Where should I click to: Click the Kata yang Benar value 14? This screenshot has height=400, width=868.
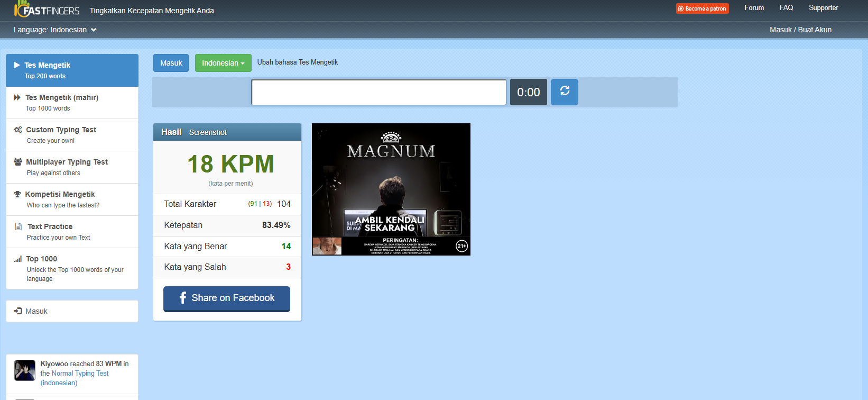coord(286,246)
